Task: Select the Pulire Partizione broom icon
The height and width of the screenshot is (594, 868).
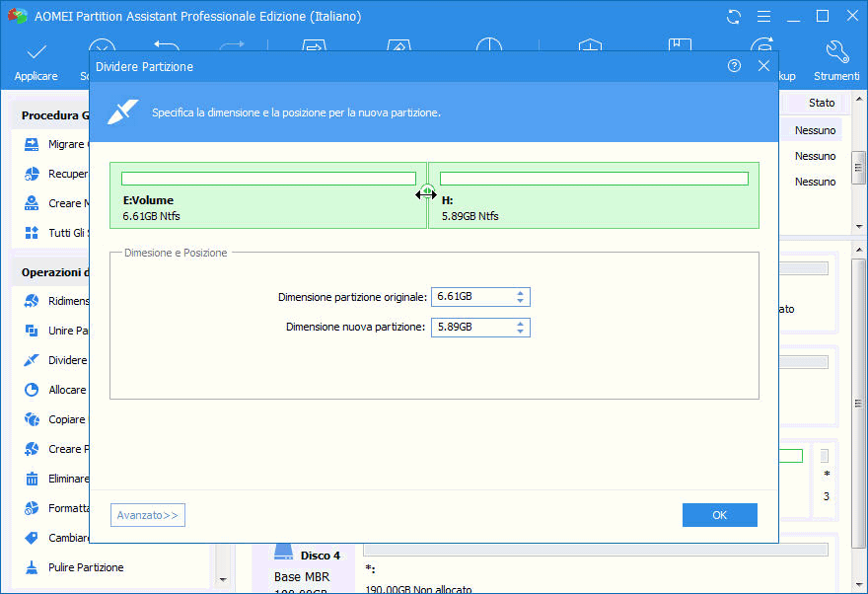Action: tap(32, 567)
